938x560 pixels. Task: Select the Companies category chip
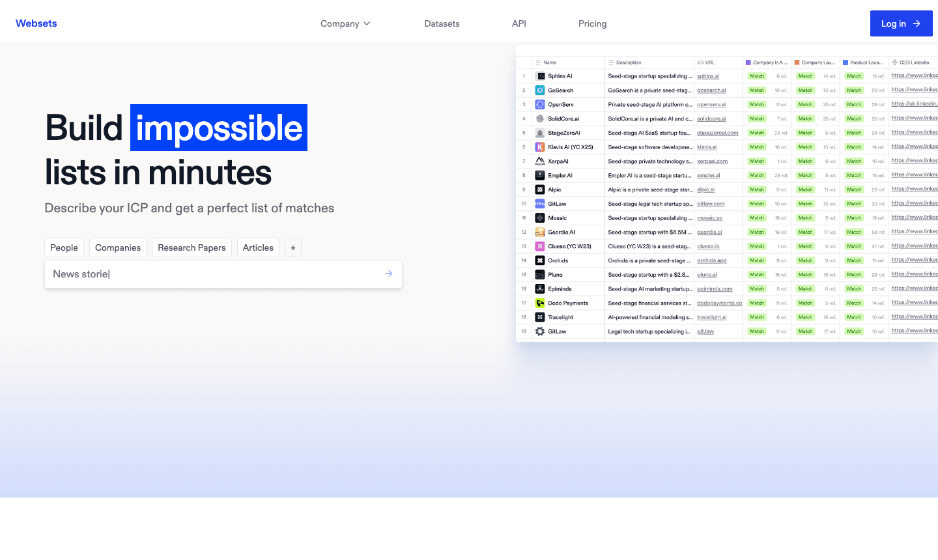pos(118,247)
